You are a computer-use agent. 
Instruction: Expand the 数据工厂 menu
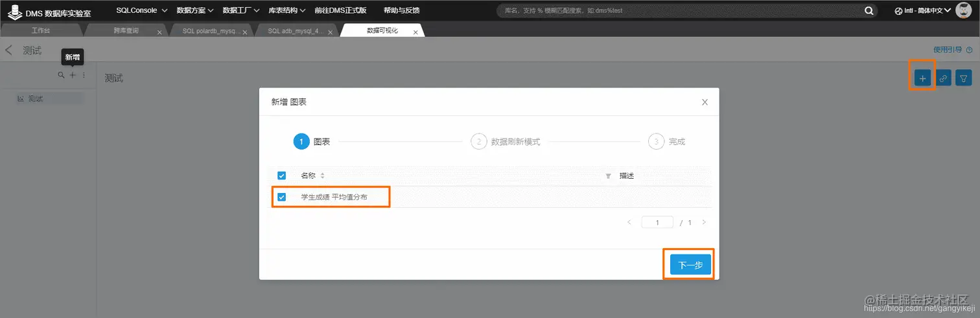(x=241, y=10)
